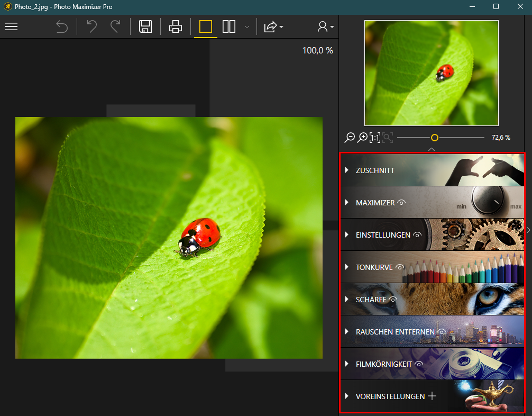Toggle RAUSCHEN ENTFERNEN visibility eye
This screenshot has height=416, width=532.
click(442, 332)
